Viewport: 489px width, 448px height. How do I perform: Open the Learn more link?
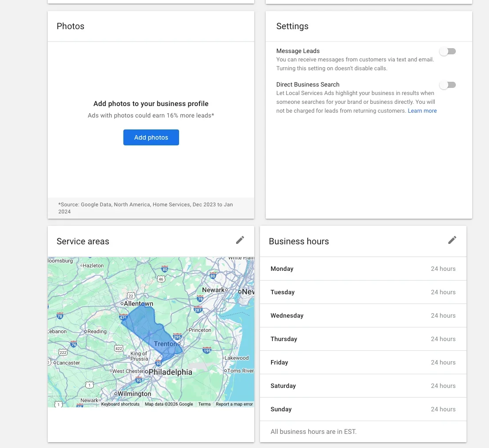coord(422,111)
